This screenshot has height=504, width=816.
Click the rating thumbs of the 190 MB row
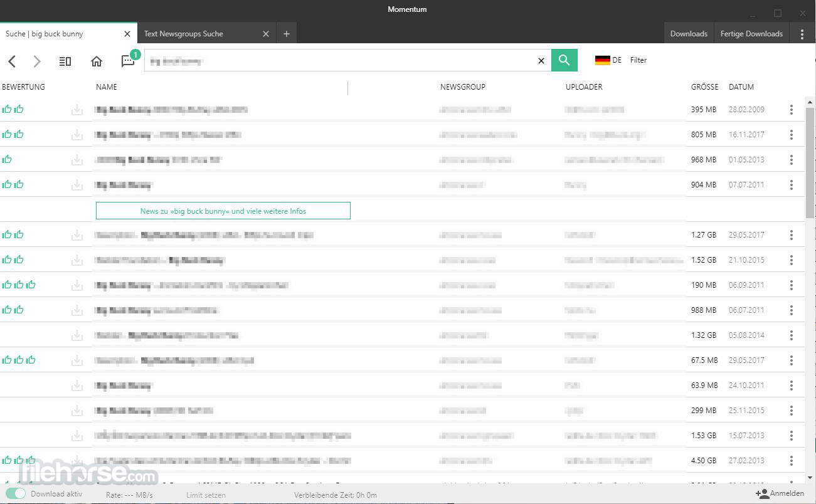point(18,285)
